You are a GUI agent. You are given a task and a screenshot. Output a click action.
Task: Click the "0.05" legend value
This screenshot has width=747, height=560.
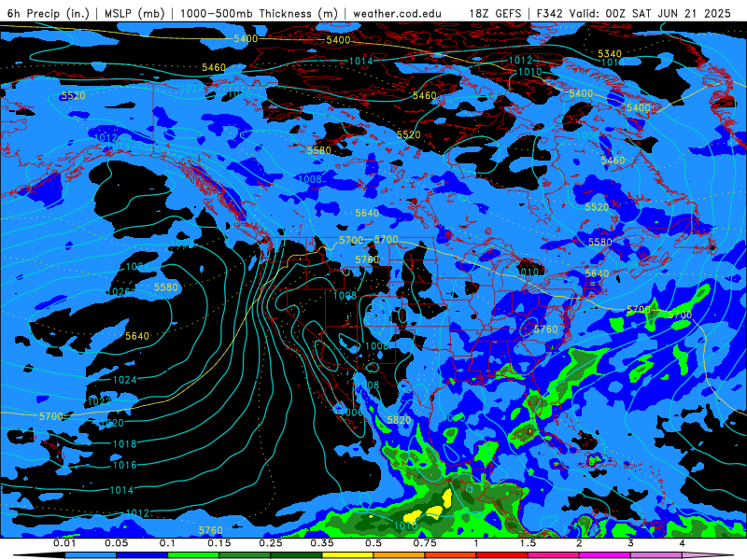tap(116, 543)
